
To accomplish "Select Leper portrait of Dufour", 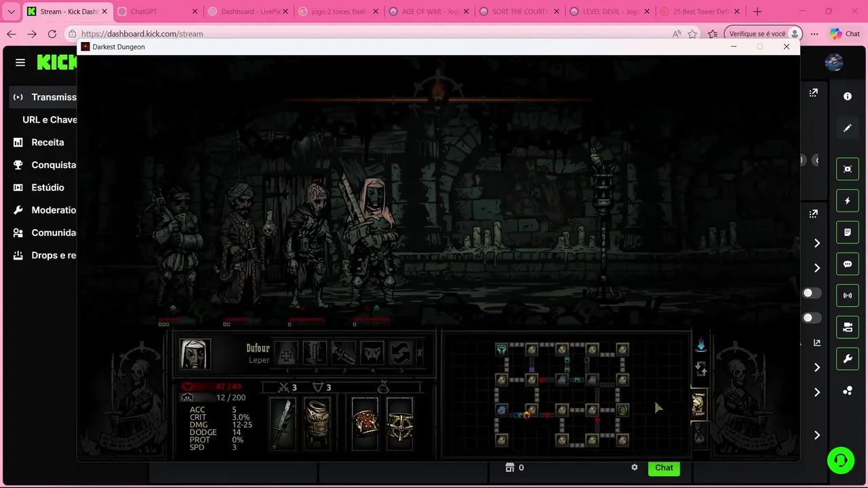I will pos(195,354).
